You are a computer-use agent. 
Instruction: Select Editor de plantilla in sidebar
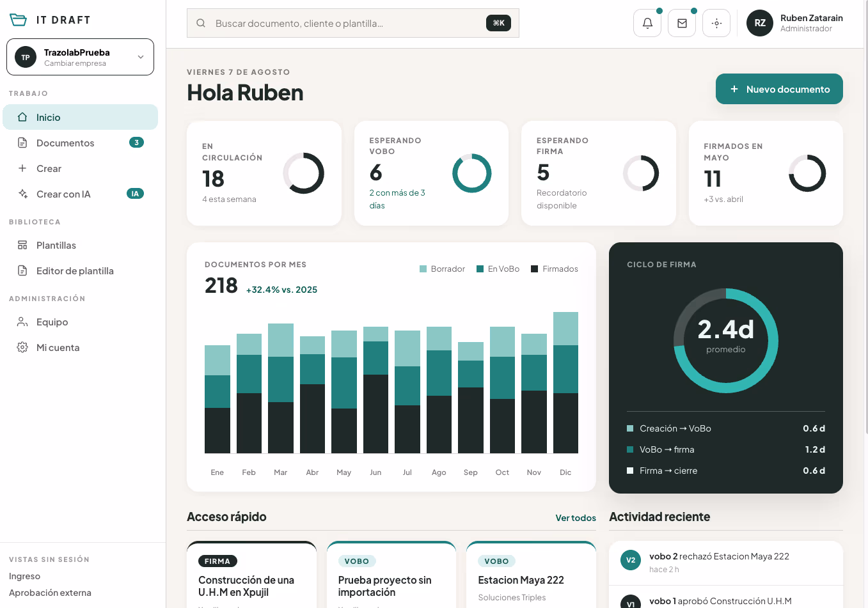[80, 270]
